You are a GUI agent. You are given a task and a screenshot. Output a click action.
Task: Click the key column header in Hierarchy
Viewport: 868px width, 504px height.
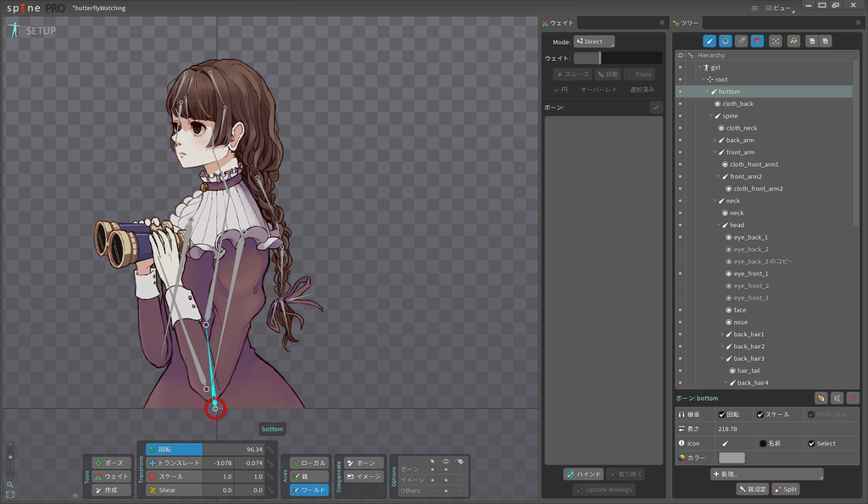click(x=691, y=55)
